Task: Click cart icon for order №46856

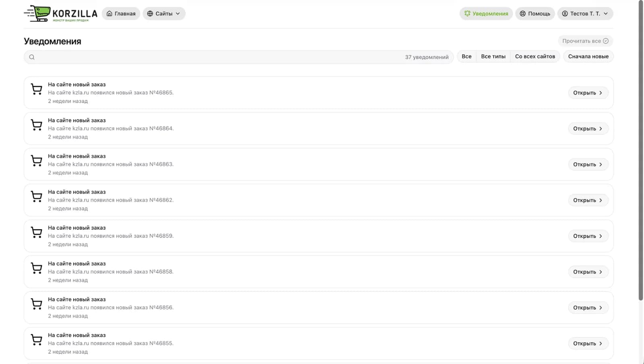Action: tap(37, 304)
